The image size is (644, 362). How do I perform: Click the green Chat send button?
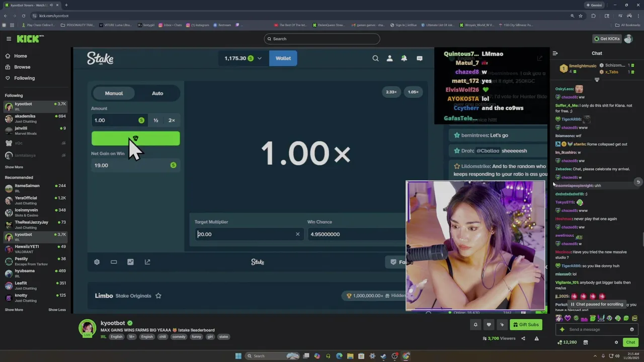coord(630,342)
